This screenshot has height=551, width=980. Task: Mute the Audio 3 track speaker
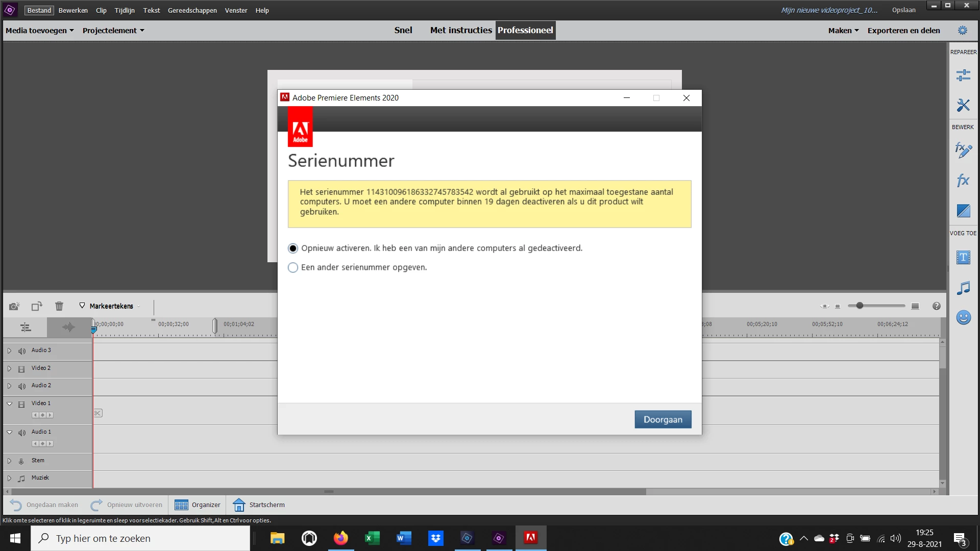(22, 351)
